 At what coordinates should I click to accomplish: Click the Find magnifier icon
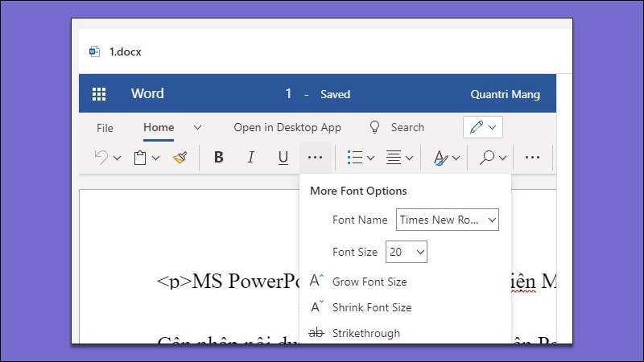487,157
